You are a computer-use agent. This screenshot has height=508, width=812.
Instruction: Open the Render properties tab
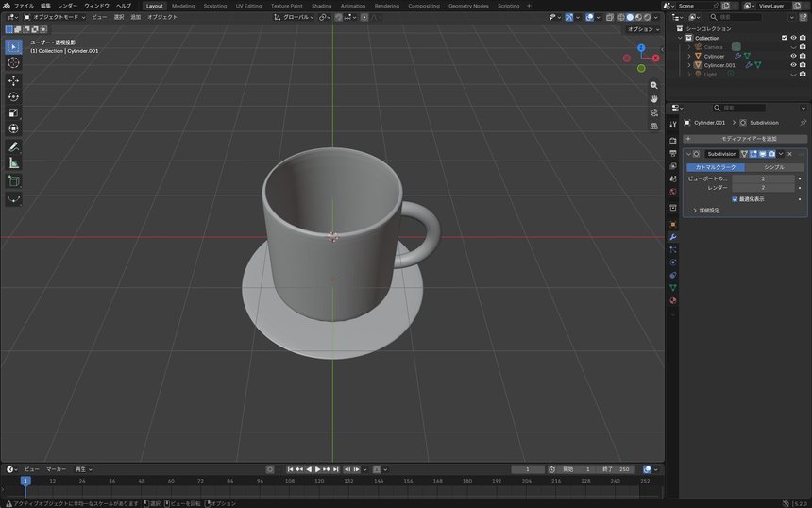[x=672, y=141]
